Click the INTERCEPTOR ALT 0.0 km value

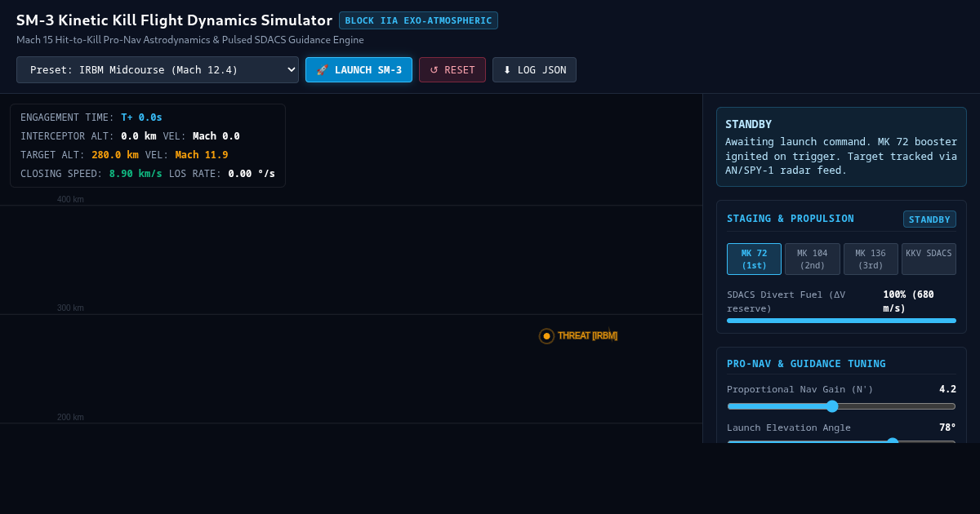tap(139, 136)
